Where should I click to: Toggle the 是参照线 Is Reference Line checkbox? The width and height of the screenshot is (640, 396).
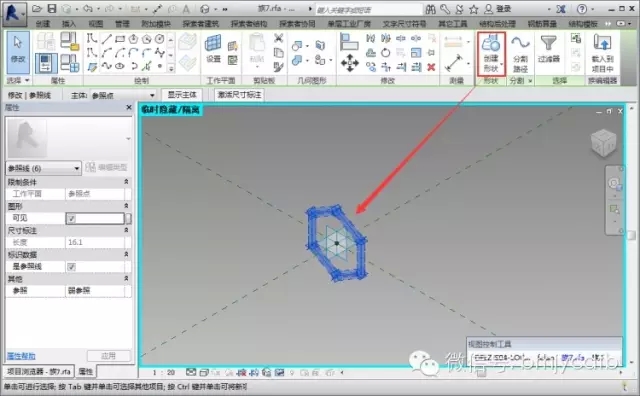tap(72, 267)
